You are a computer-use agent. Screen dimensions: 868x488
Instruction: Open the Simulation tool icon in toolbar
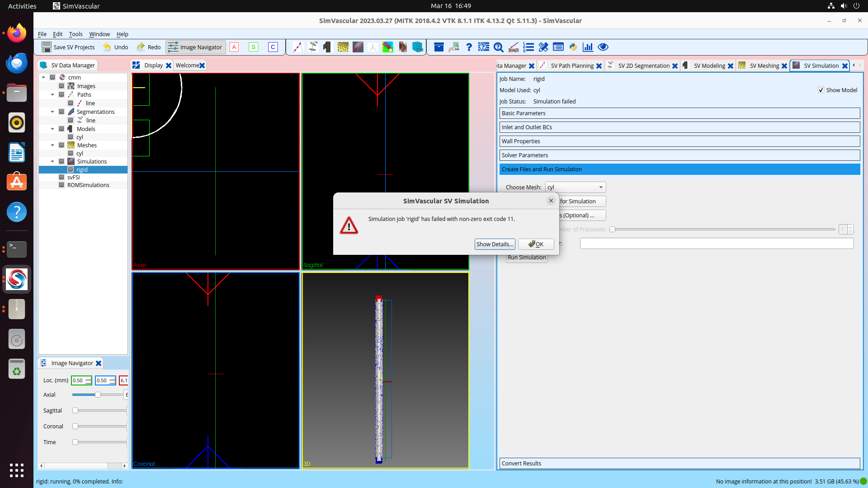coord(358,47)
